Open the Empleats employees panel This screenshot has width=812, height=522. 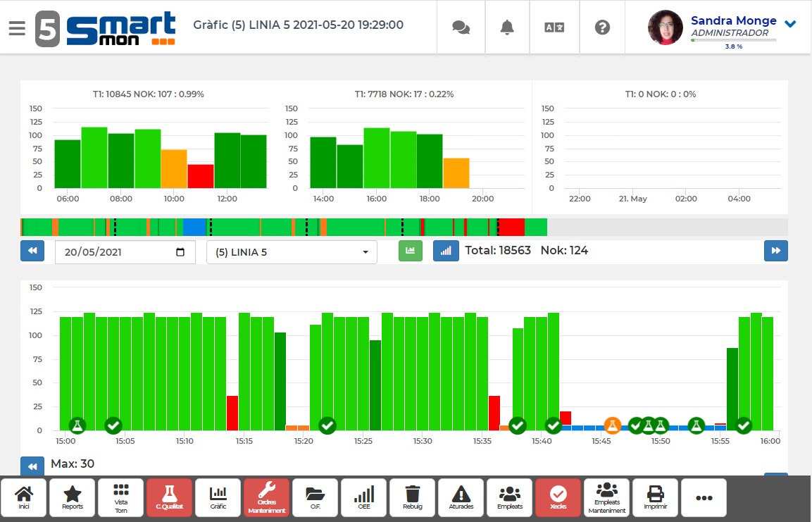tap(509, 497)
